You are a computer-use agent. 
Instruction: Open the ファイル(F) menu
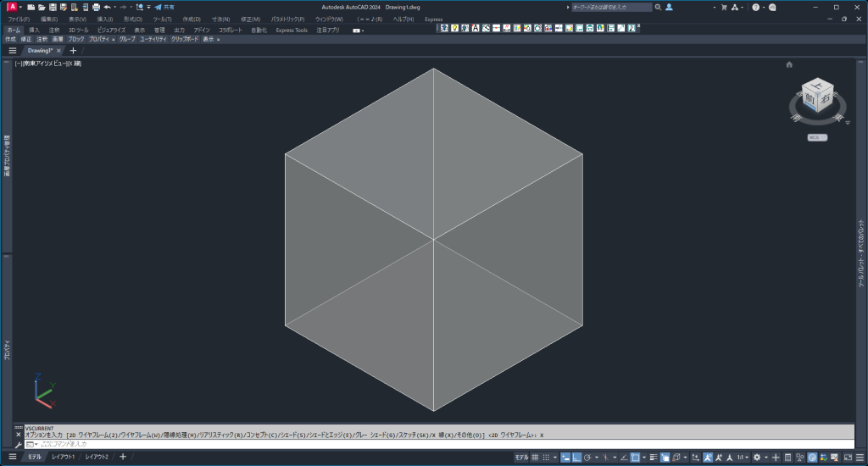coord(19,19)
